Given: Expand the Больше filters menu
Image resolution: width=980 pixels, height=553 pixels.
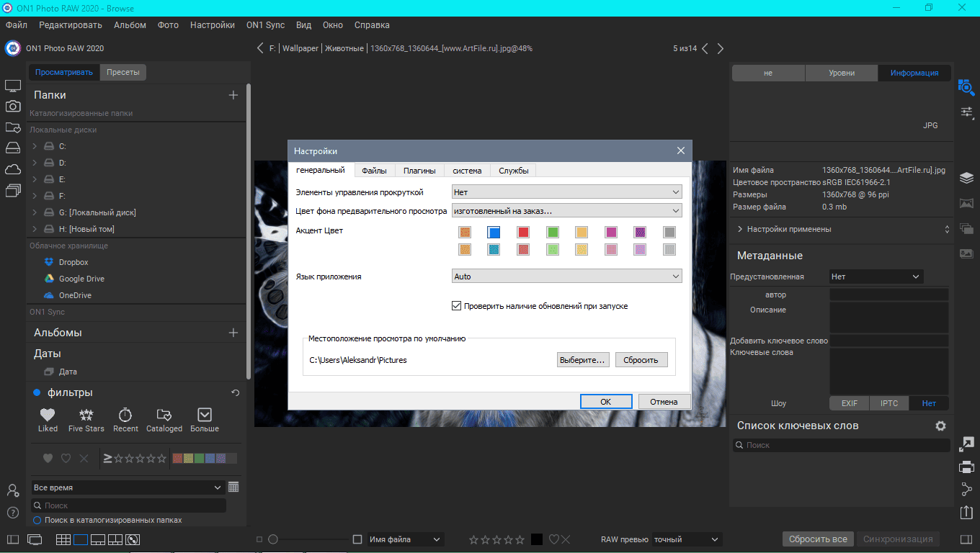Looking at the screenshot, I should pos(205,420).
